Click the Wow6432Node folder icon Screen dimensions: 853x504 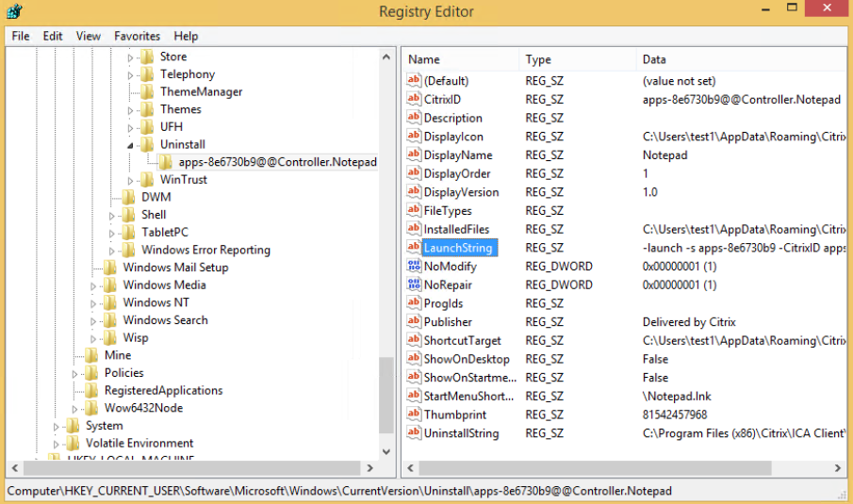91,408
